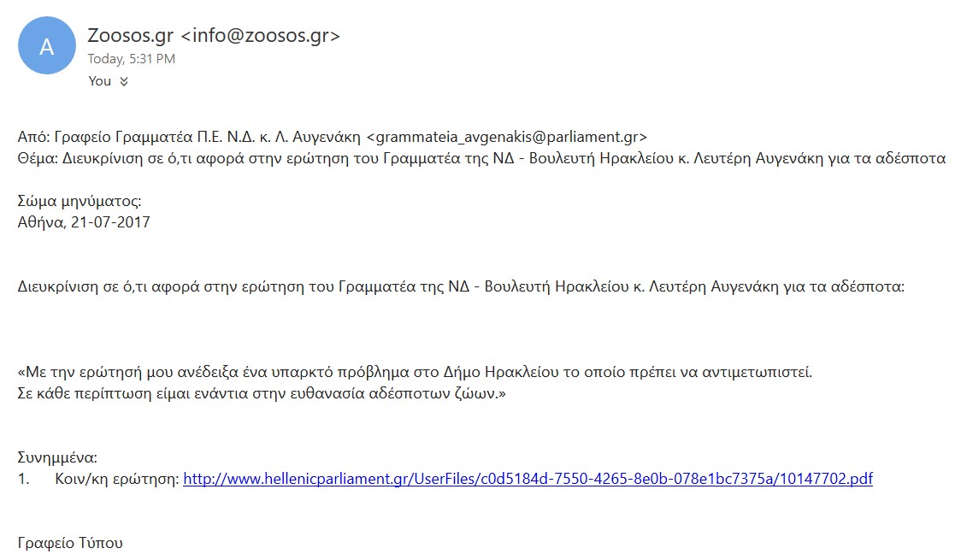Click the 'Συνημμένα:' attachments label
Viewport: 955px width, 560px height.
point(57,457)
